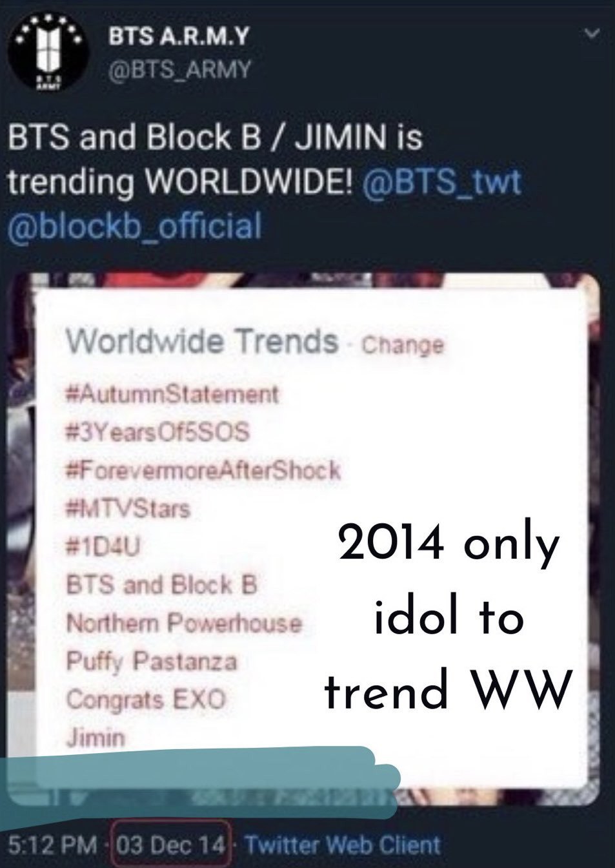Open the BTS and Block B trend
Screen dimensions: 615x868
click(x=162, y=585)
